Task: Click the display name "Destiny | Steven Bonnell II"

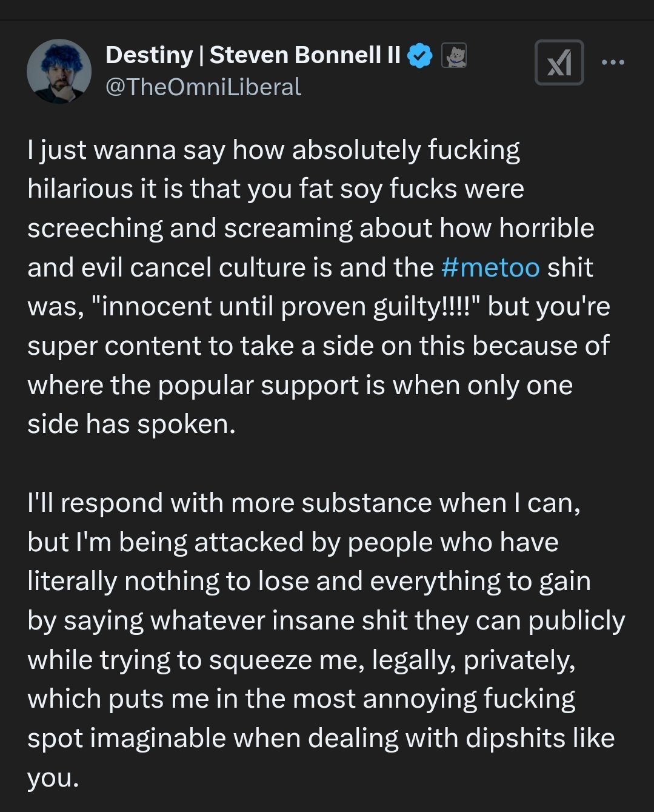Action: (x=253, y=55)
